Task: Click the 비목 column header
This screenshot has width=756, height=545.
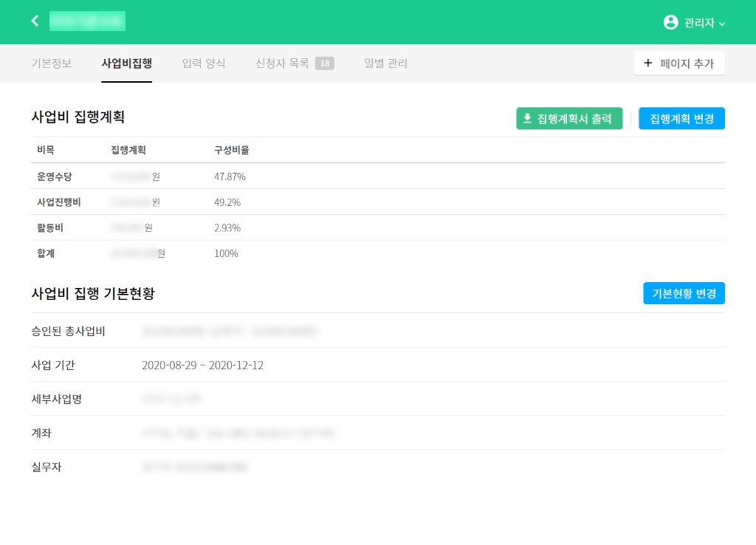Action: (x=46, y=150)
